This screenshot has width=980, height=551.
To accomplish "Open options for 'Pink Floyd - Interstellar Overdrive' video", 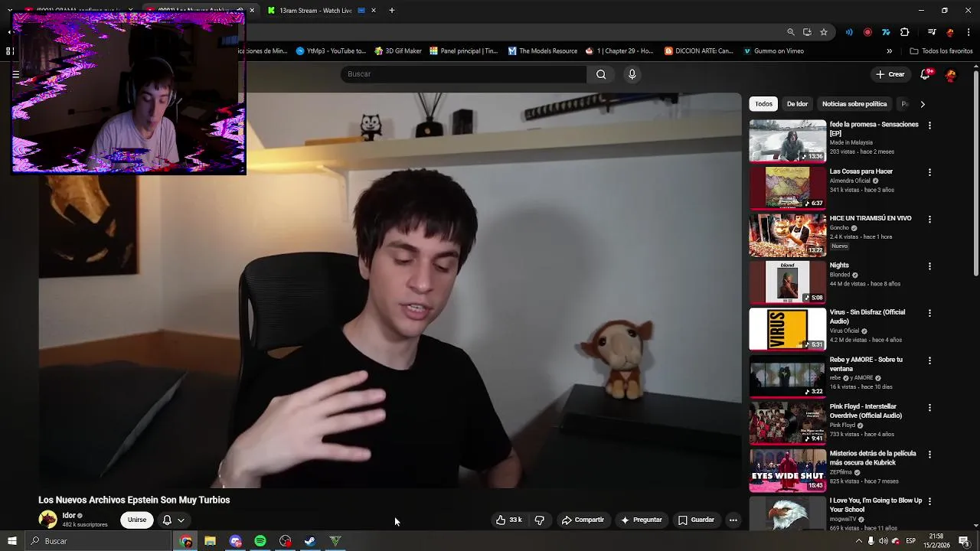I will [929, 407].
